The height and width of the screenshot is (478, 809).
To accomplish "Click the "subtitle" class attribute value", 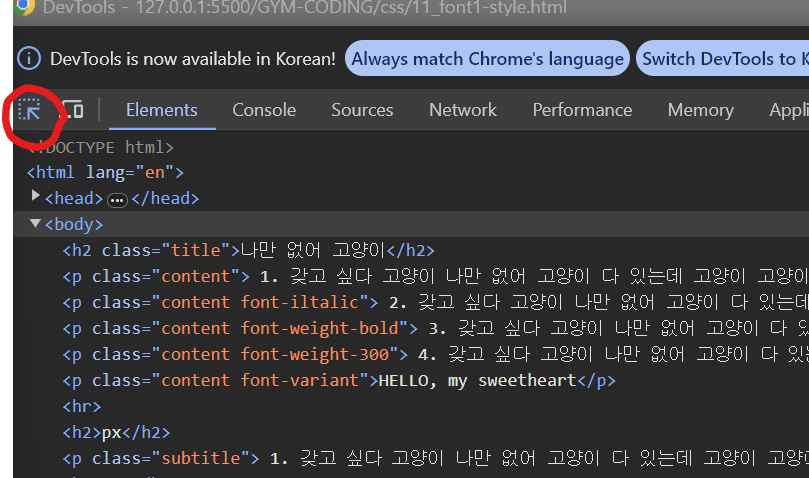I will (x=201, y=458).
